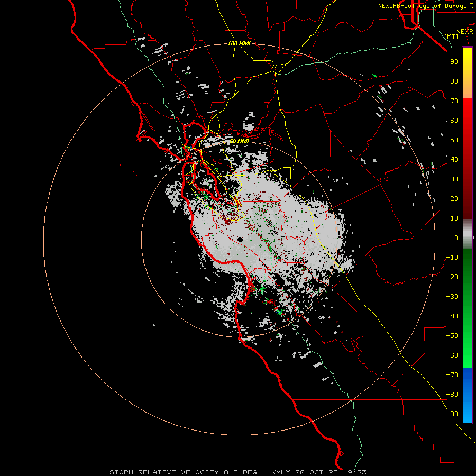Select the -60 value on velocity scale

coord(452,355)
